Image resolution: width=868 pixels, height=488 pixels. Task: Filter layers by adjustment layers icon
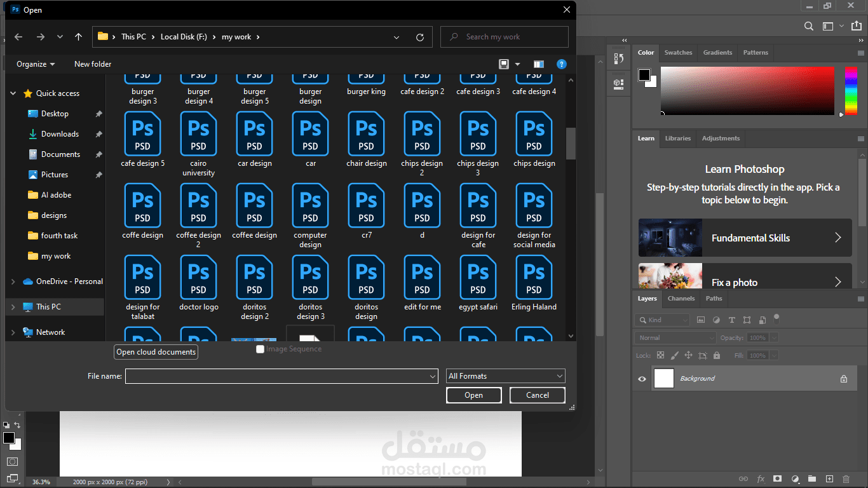coord(716,320)
